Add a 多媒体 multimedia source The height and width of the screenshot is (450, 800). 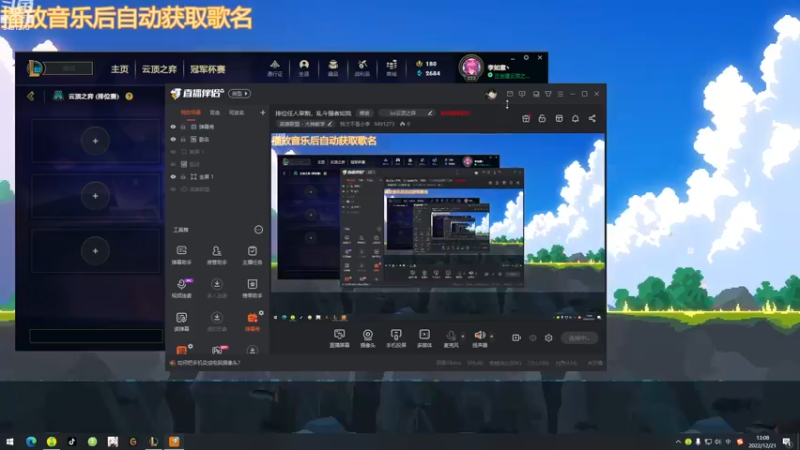click(424, 338)
